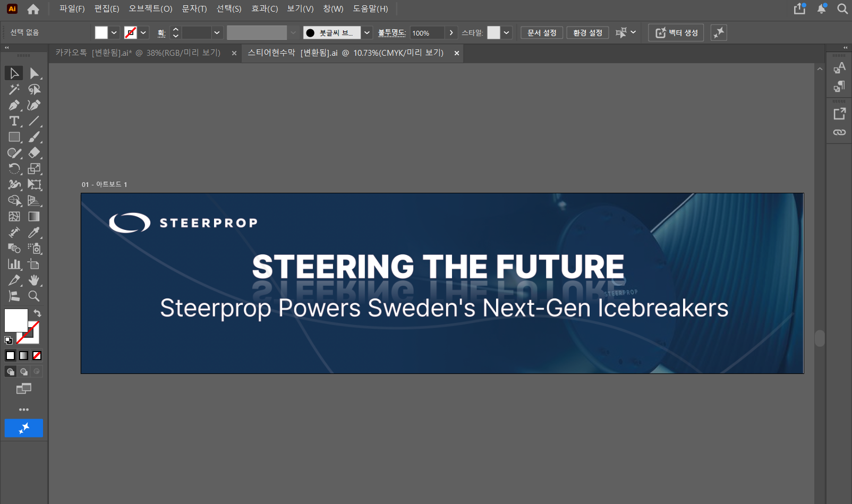This screenshot has height=504, width=852.
Task: Click the 환경 설정 button
Action: 587,33
